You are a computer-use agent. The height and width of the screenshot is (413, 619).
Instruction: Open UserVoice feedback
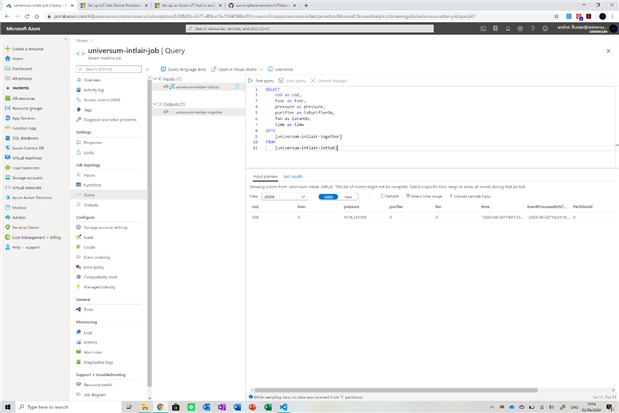coord(282,69)
